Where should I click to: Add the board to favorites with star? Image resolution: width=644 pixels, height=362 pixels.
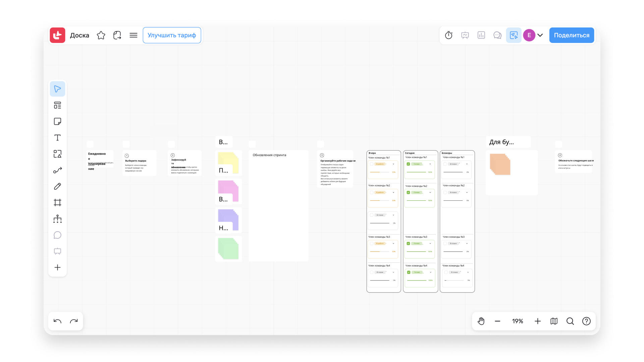101,35
